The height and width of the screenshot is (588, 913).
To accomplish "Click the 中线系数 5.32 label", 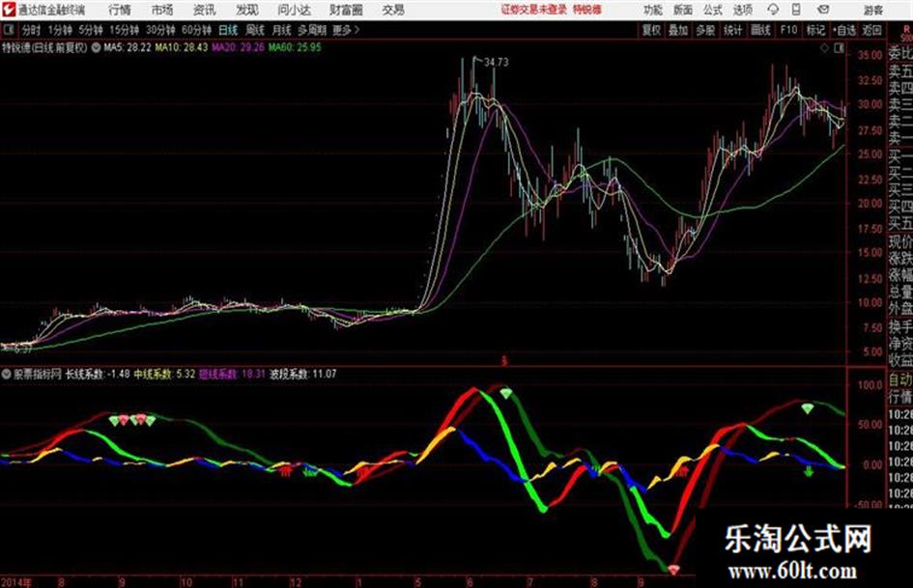I will click(x=165, y=375).
